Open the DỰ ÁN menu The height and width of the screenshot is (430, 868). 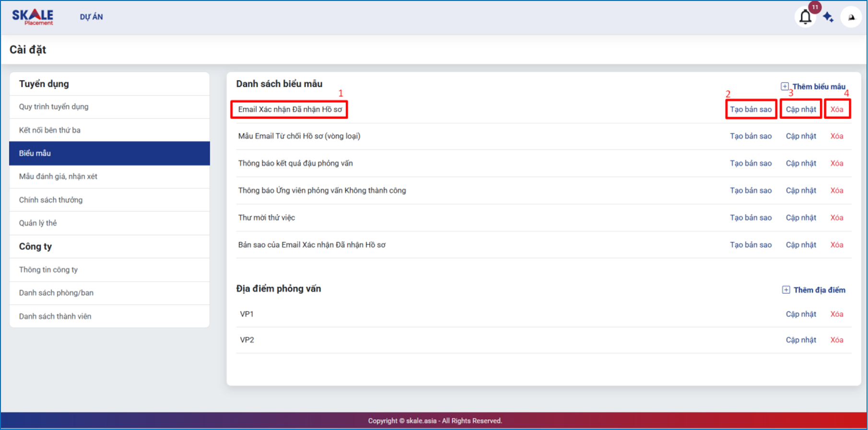(x=91, y=17)
